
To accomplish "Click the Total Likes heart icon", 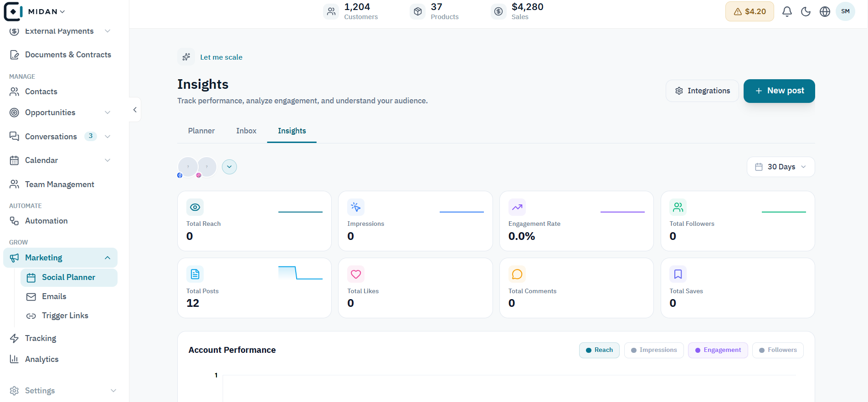I will point(356,274).
